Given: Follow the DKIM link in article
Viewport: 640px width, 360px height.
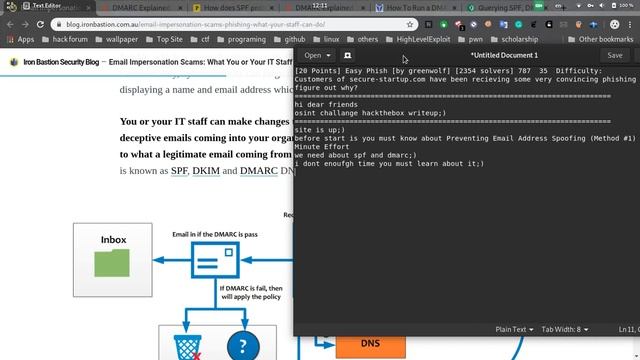Looking at the screenshot, I should (206, 171).
